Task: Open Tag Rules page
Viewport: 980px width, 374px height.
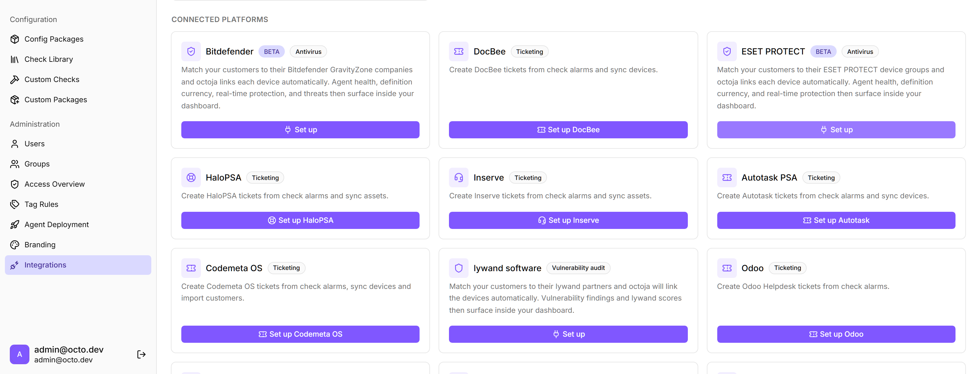Action: (78, 204)
